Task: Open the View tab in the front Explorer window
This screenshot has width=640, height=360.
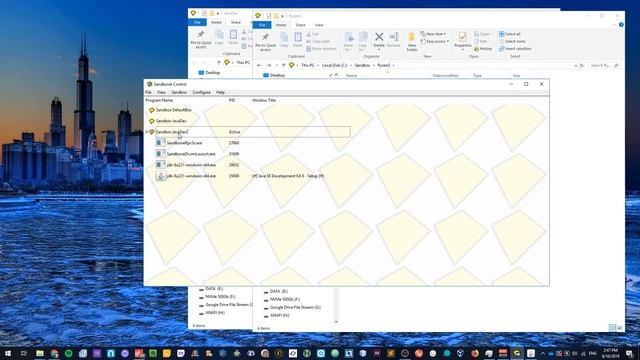Action: (x=319, y=25)
